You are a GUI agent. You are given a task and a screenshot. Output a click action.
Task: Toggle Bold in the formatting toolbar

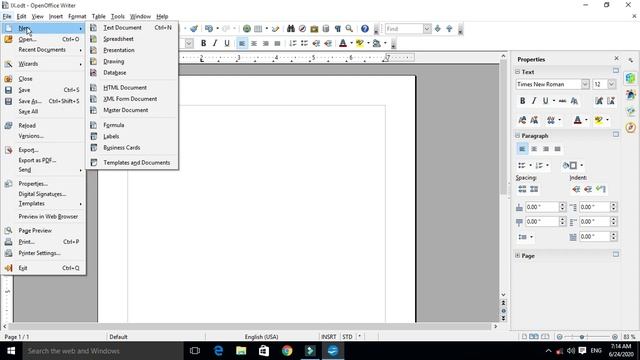[203, 43]
